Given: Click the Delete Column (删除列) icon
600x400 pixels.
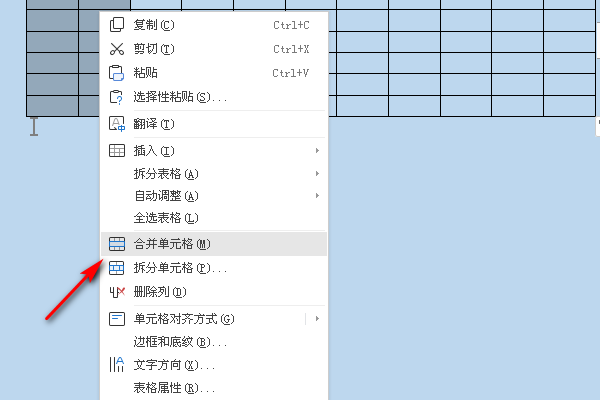Looking at the screenshot, I should [117, 292].
